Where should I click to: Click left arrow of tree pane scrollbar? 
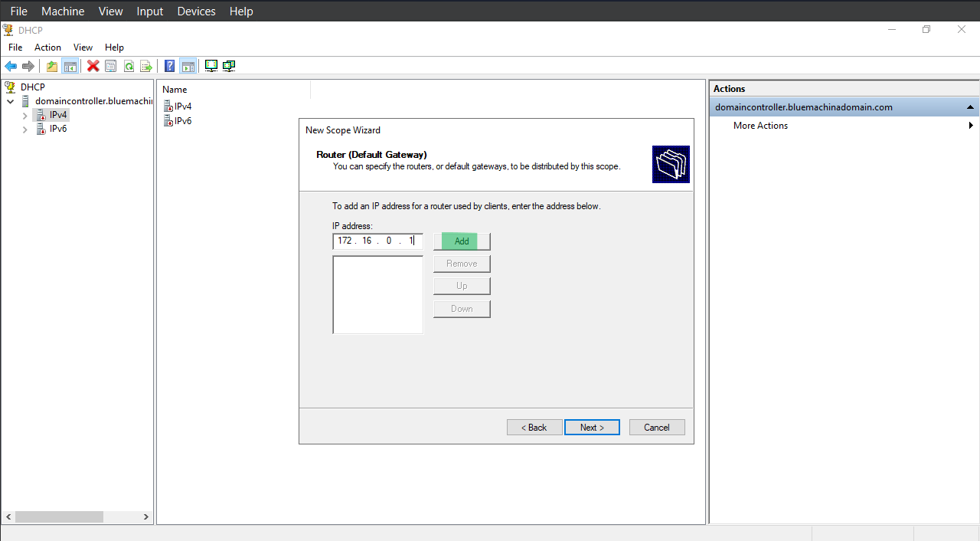pyautogui.click(x=9, y=517)
